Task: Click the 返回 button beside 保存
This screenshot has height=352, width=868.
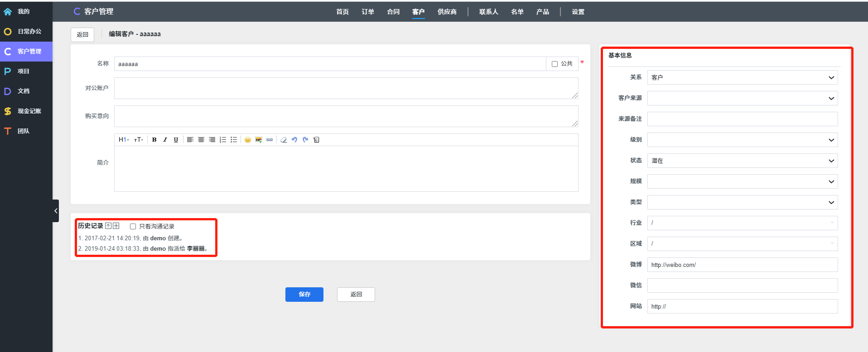Action: click(x=356, y=295)
